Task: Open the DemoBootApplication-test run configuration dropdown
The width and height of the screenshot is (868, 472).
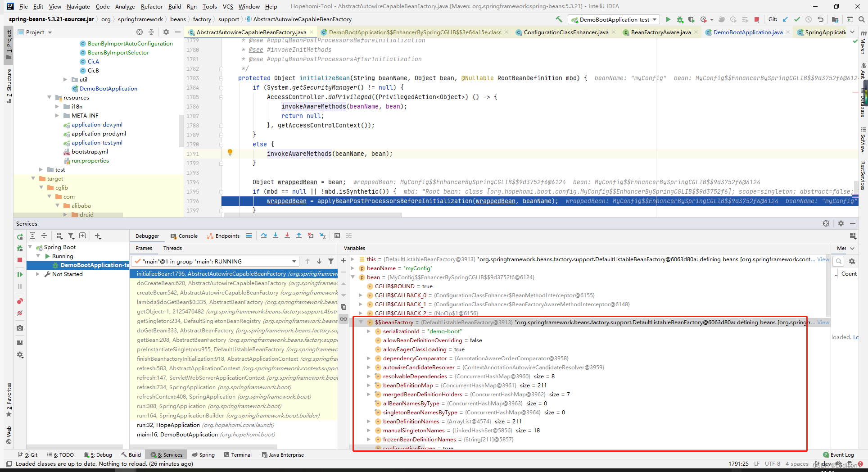Action: 614,19
